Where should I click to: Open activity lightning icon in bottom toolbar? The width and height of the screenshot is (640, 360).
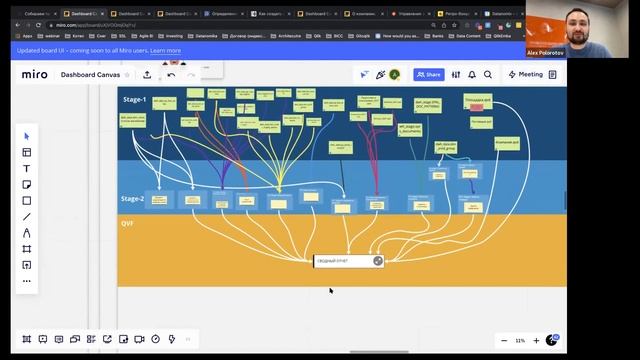coord(172,339)
